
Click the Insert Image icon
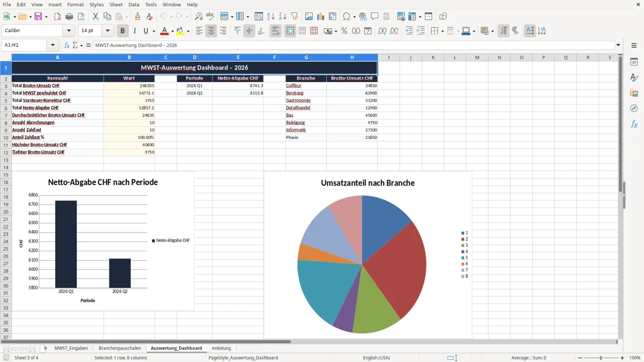click(309, 17)
